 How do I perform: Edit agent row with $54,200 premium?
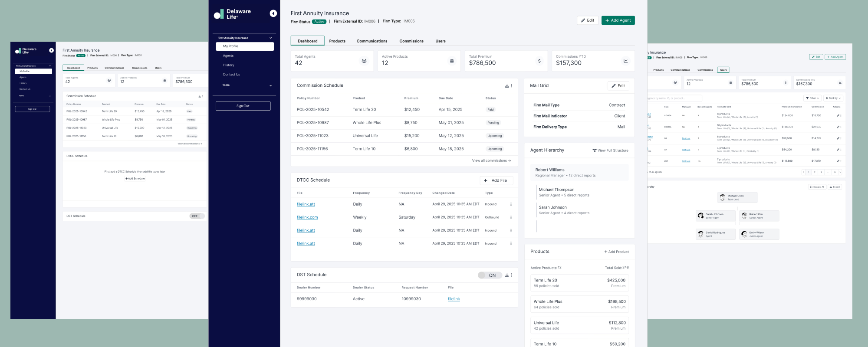click(x=838, y=150)
